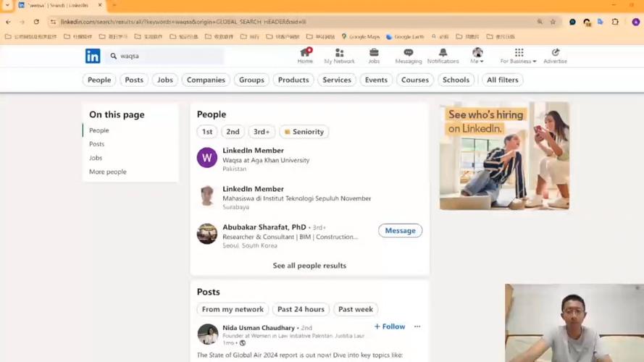Filter results by Posts pill
The image size is (644, 362).
(134, 80)
